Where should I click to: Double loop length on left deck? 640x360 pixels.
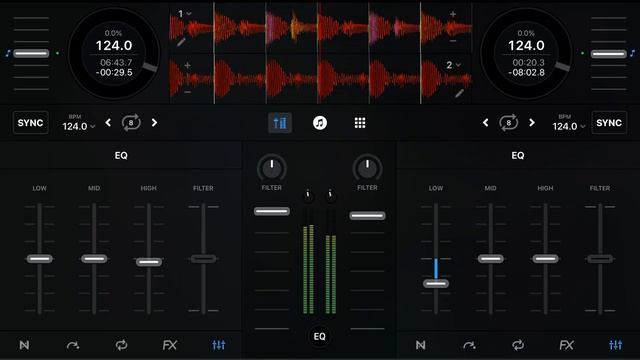coord(154,122)
